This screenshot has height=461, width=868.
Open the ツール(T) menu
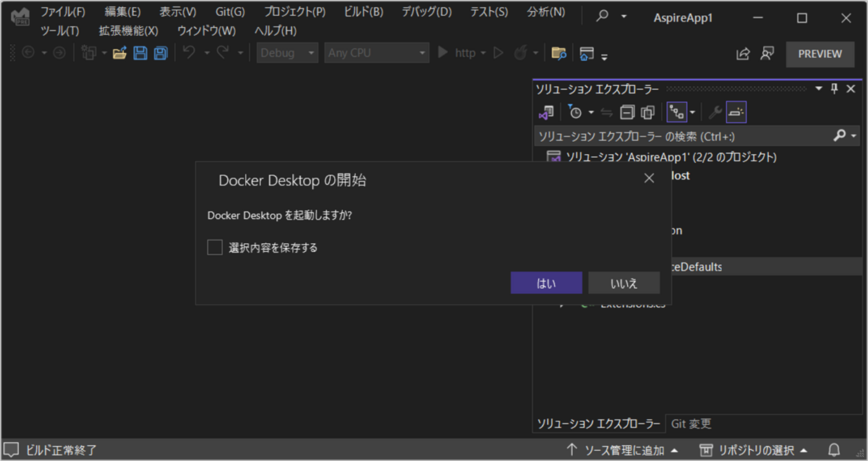60,30
